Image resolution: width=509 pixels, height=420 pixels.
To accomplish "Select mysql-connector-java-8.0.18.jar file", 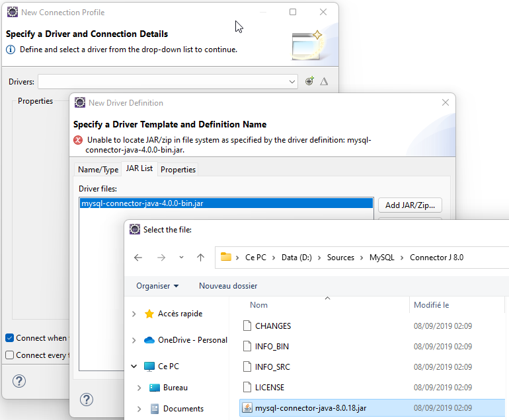I will point(310,408).
